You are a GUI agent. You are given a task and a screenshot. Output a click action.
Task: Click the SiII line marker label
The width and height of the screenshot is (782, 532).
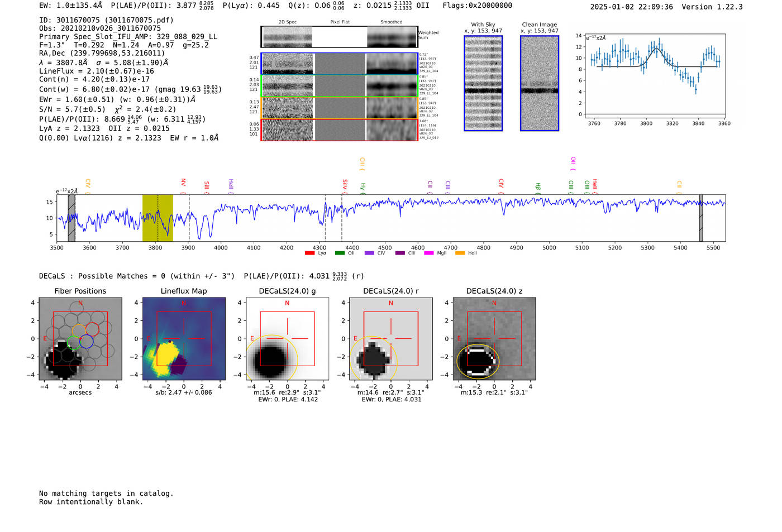tap(207, 185)
